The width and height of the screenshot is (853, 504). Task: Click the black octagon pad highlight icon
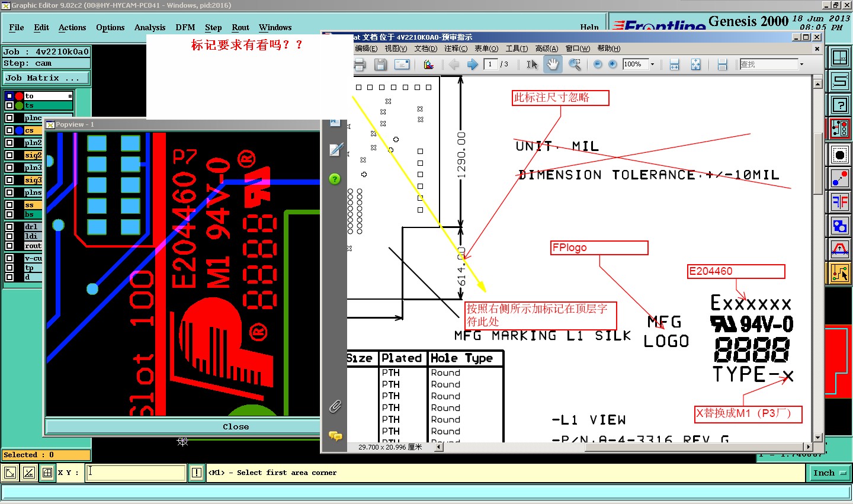click(840, 155)
